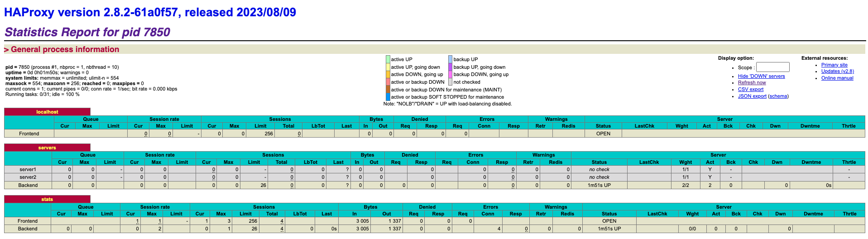Click the 'Running tasks: 0/31' line
This screenshot has height=239, width=868.
[x=43, y=94]
